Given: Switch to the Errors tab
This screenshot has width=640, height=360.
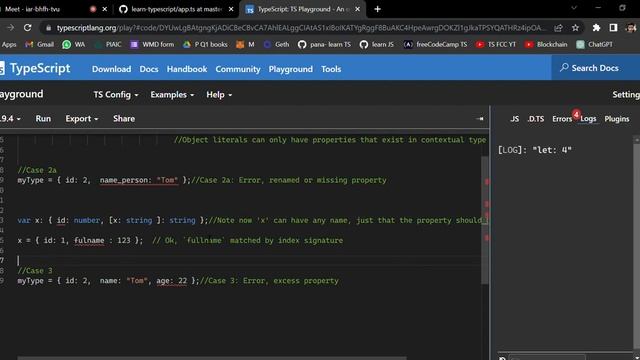Looking at the screenshot, I should coord(562,119).
